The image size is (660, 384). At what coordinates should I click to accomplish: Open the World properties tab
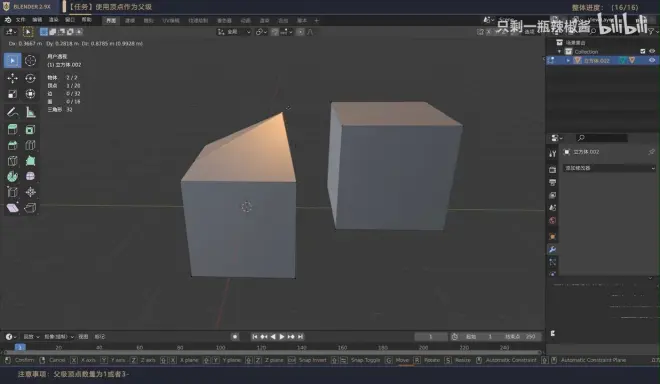click(552, 221)
